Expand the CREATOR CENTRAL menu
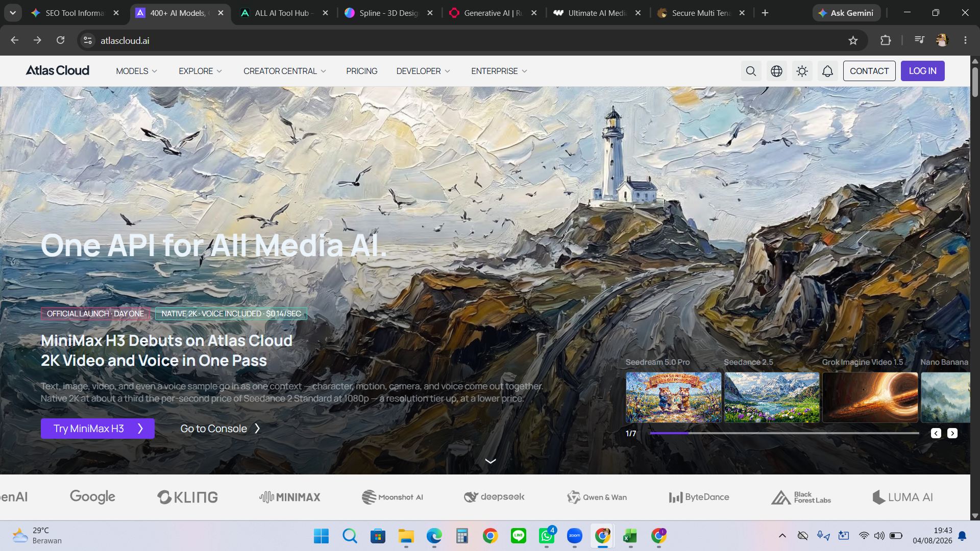This screenshot has height=551, width=980. 285,71
